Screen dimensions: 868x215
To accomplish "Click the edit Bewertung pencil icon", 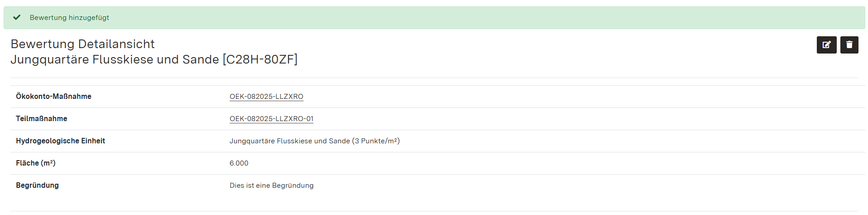I will (x=826, y=45).
